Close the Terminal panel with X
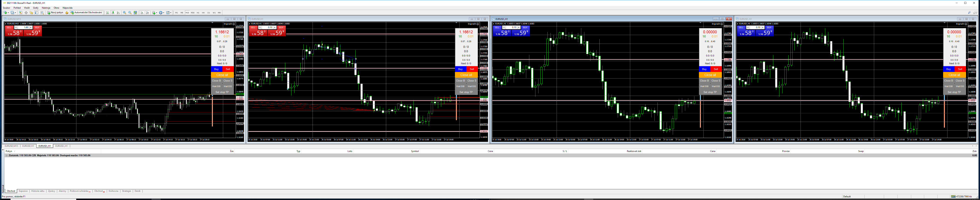The width and height of the screenshot is (980, 200). (3, 150)
